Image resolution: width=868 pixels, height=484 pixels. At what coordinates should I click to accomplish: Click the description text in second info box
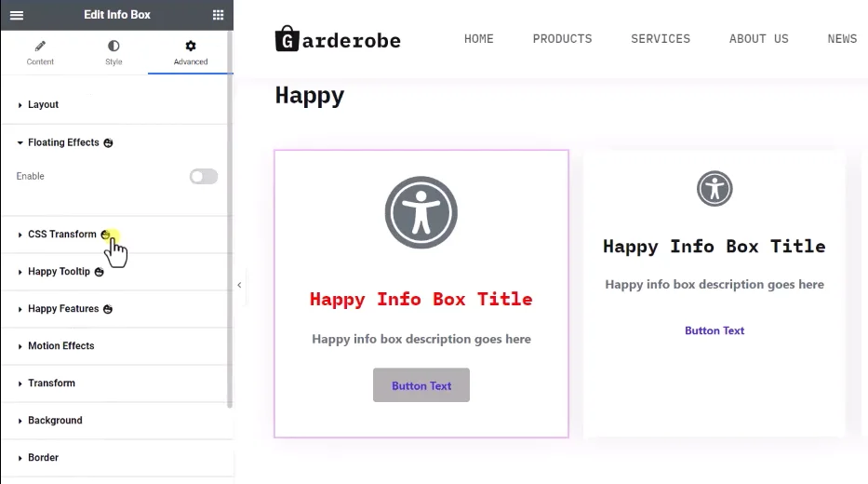click(x=714, y=285)
